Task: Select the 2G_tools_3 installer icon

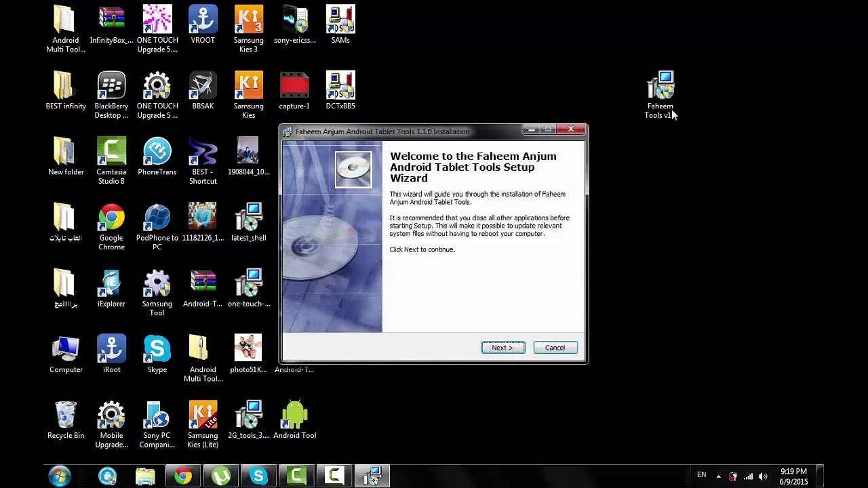Action: pos(248,420)
